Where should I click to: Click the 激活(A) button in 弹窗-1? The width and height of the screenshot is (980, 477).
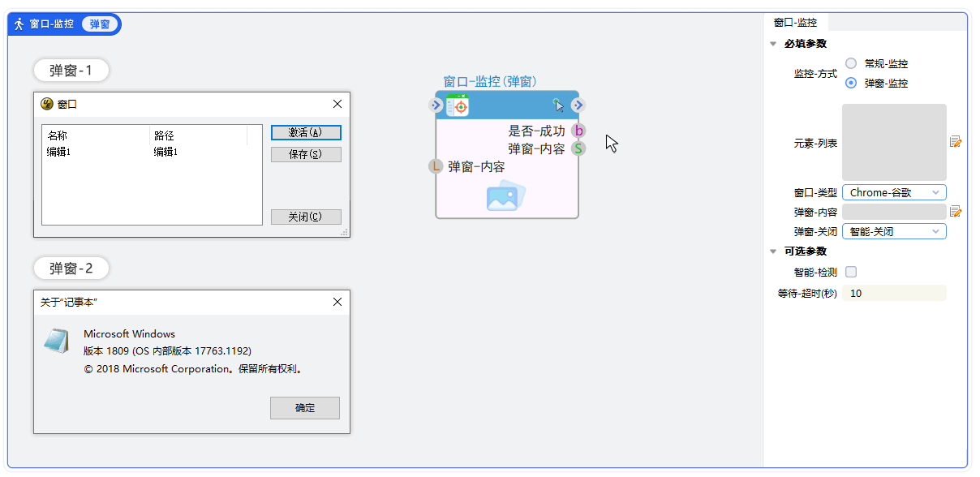[x=306, y=132]
